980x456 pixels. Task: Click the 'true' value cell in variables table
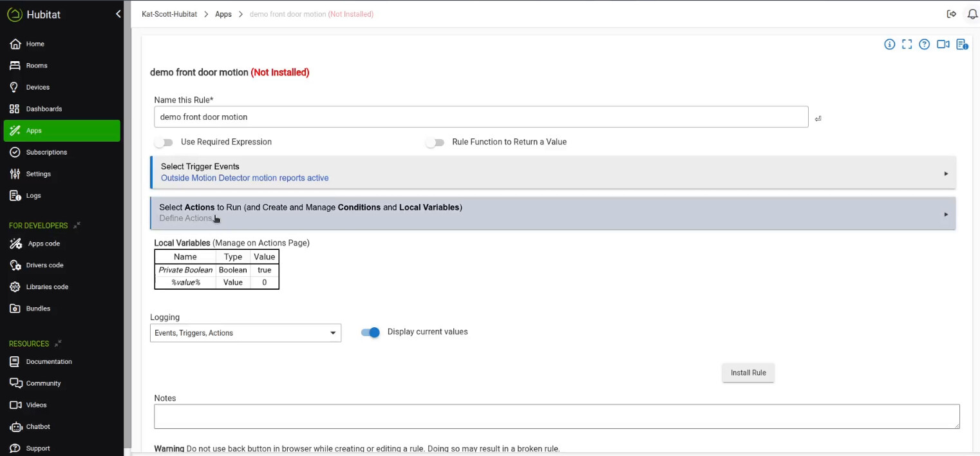265,270
